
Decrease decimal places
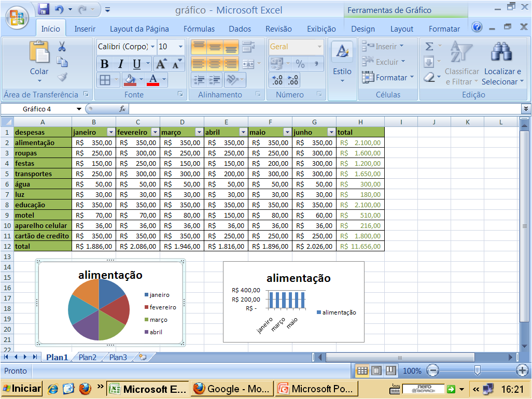pos(293,80)
